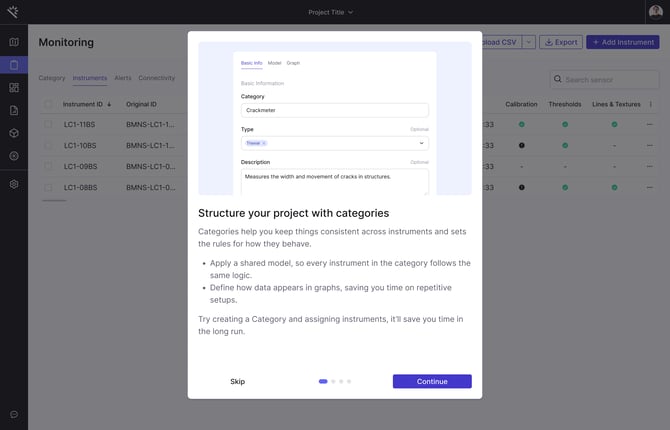Toggle the select-all header checkbox

click(48, 104)
